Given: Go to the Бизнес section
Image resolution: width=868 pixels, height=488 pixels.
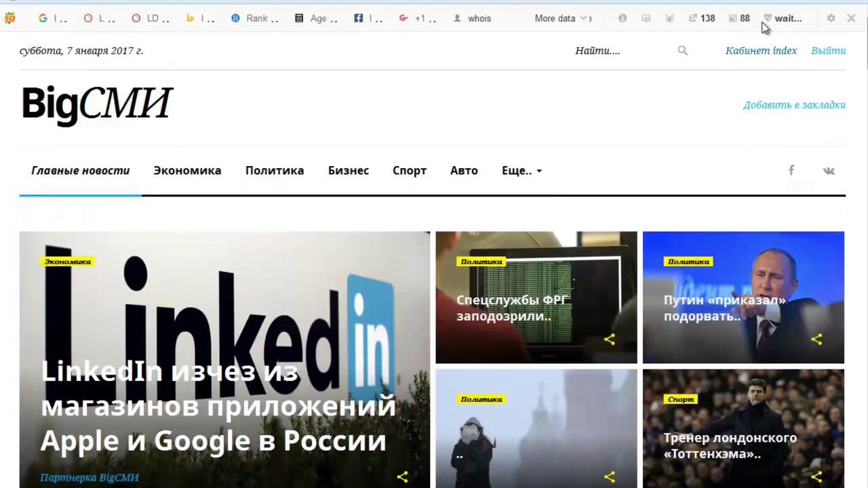Looking at the screenshot, I should (x=349, y=171).
